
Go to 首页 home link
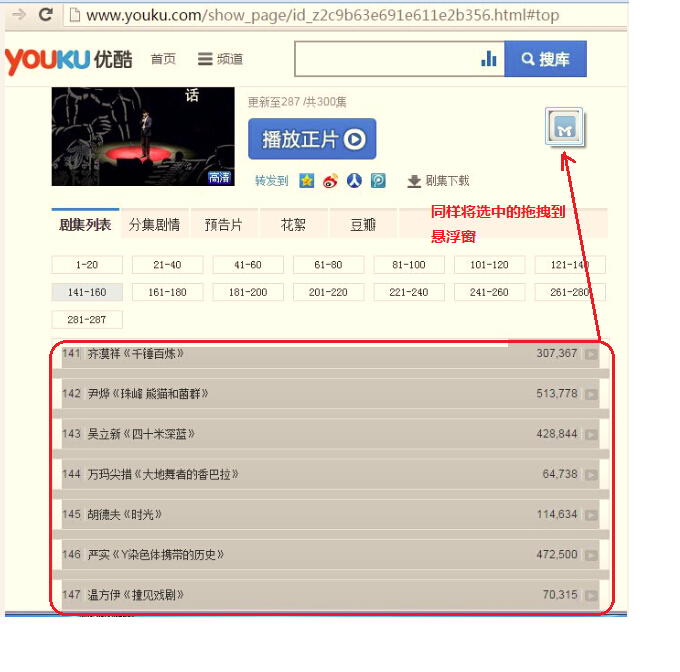163,59
